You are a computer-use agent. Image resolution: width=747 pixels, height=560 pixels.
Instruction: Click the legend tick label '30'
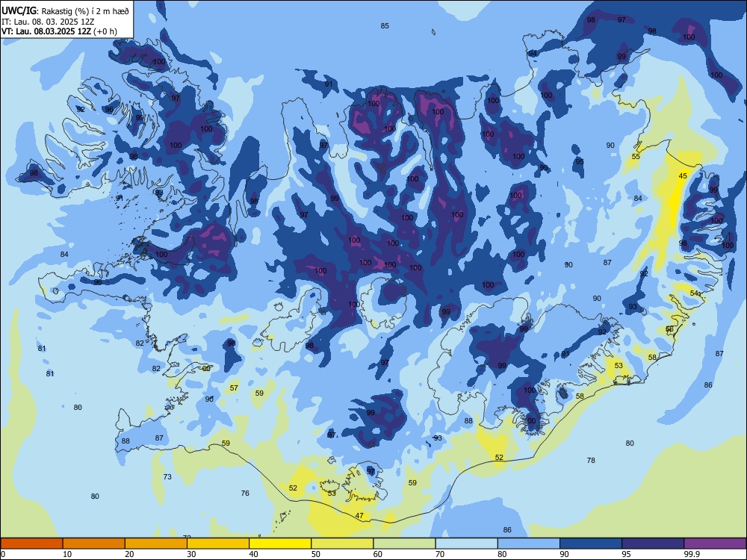(x=191, y=554)
